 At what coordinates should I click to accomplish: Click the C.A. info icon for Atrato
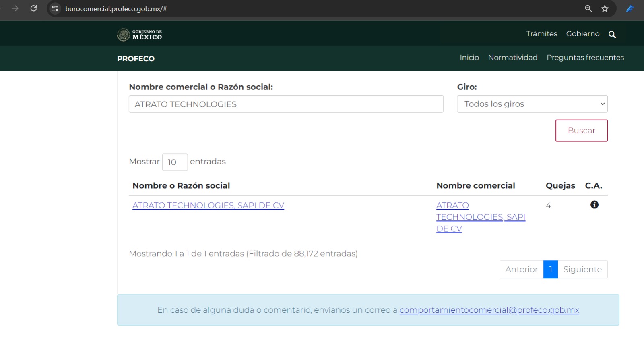[594, 205]
